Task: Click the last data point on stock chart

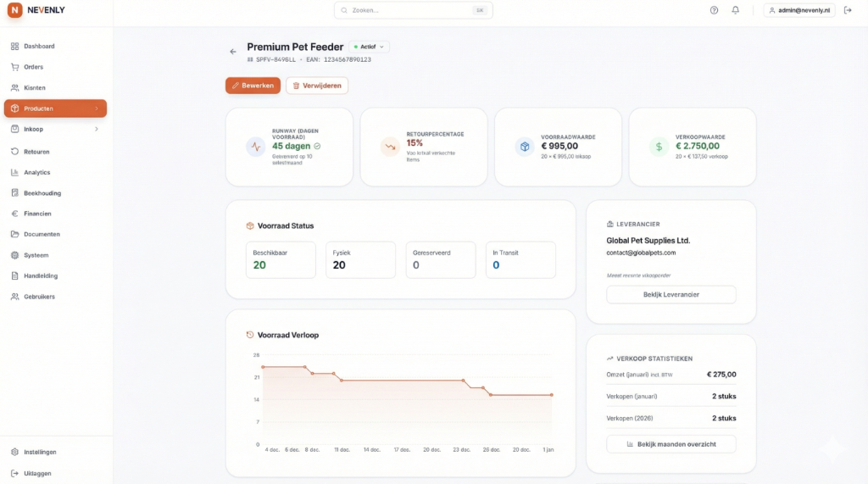Action: 551,395
